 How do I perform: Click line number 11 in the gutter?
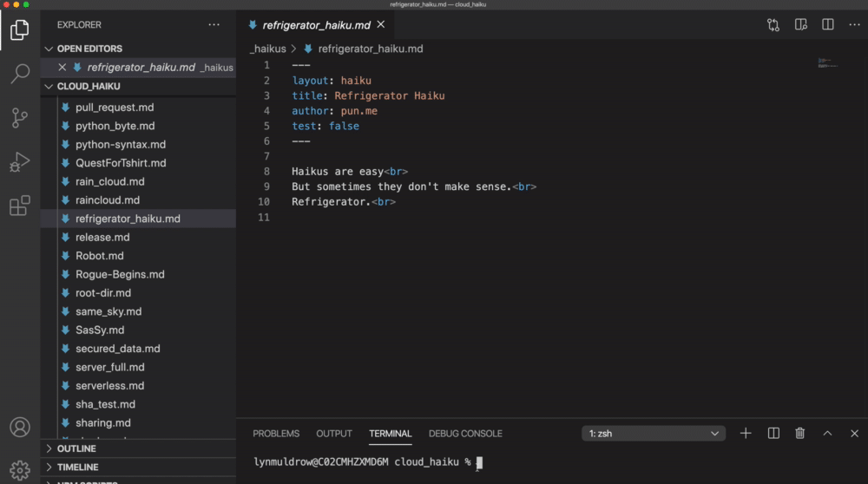pyautogui.click(x=264, y=218)
